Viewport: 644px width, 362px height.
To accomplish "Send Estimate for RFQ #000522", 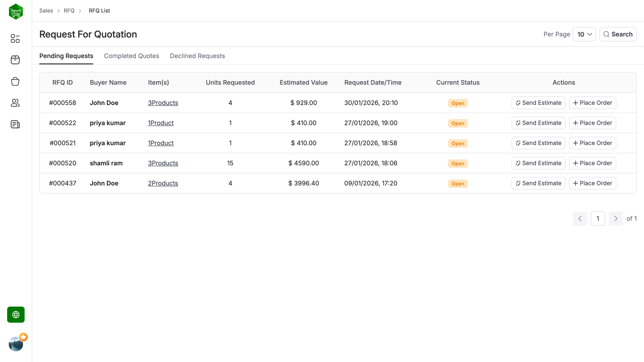I will [x=538, y=123].
